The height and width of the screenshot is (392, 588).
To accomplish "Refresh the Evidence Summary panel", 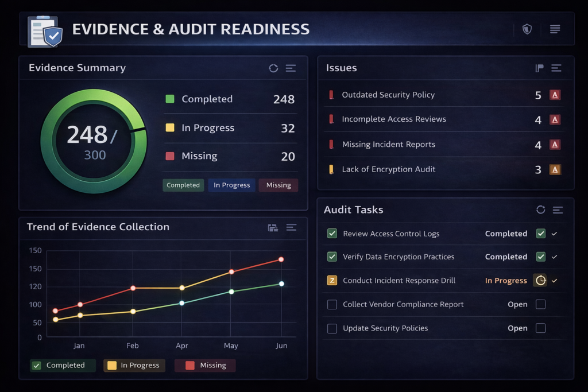I will [273, 68].
